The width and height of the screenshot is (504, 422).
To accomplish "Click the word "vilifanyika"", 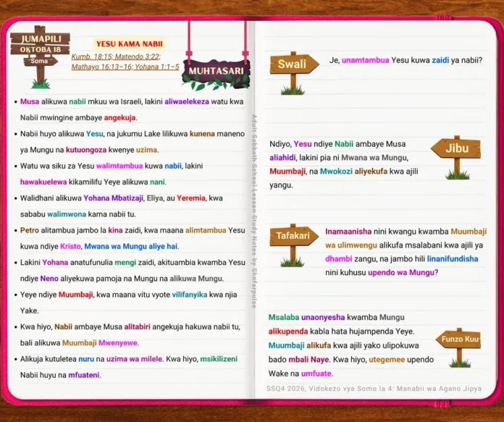I will [x=190, y=295].
